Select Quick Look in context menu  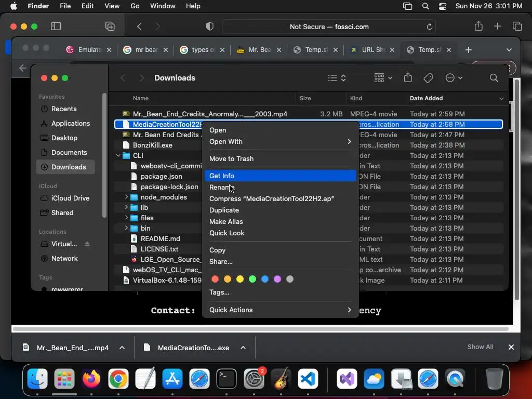pos(280,233)
